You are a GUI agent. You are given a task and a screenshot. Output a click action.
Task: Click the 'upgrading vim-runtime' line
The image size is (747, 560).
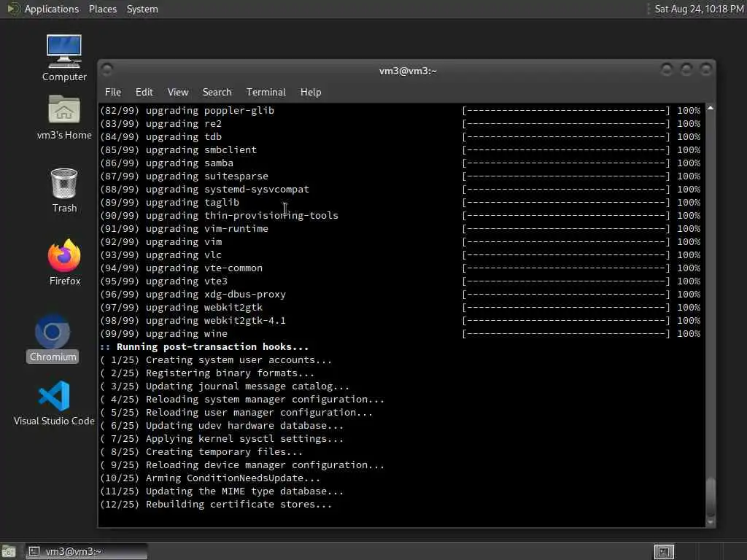185,228
